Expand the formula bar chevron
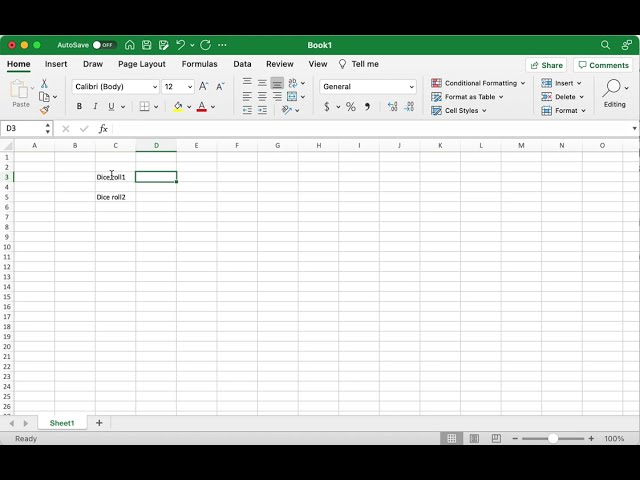This screenshot has width=640, height=480. pyautogui.click(x=634, y=129)
